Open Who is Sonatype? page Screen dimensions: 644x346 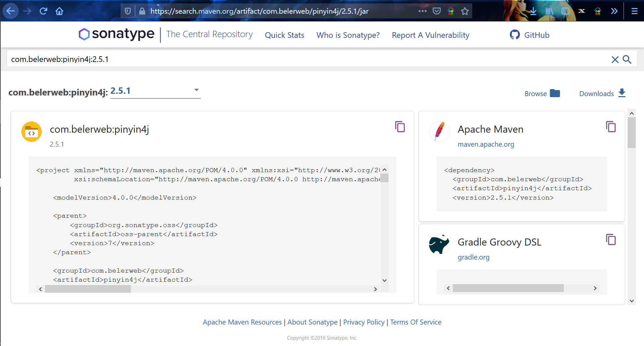click(x=348, y=35)
